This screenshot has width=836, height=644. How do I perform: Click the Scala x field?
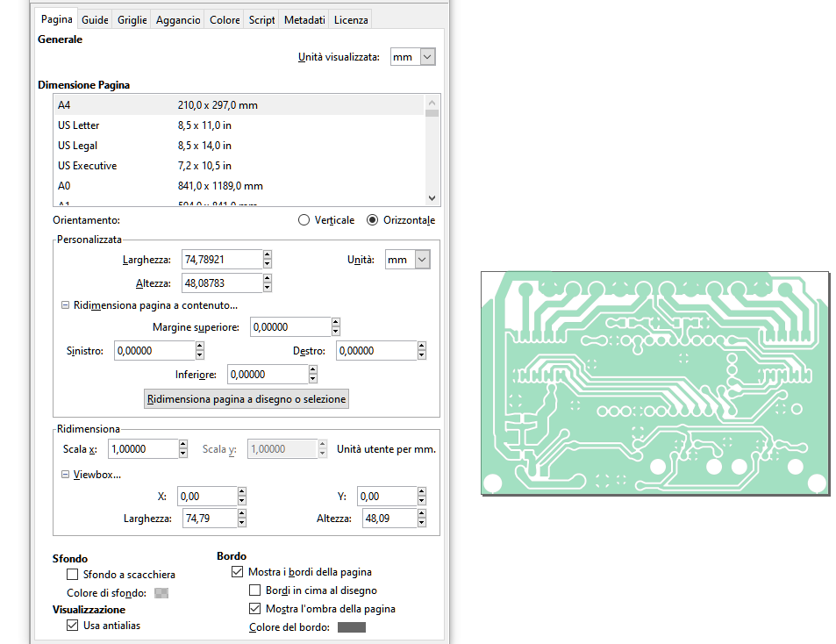coord(143,449)
